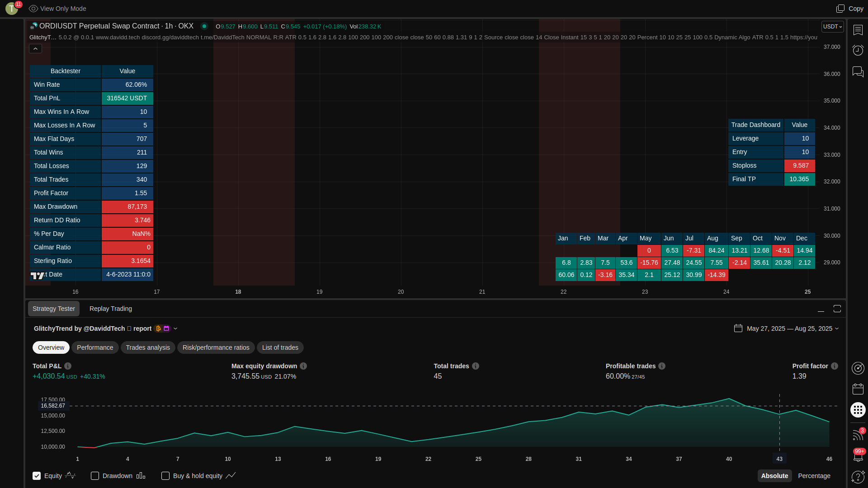This screenshot has height=488, width=868.
Task: Click the ORDIUSDT Perpetual Swap Contract symbol title
Action: pos(117,26)
